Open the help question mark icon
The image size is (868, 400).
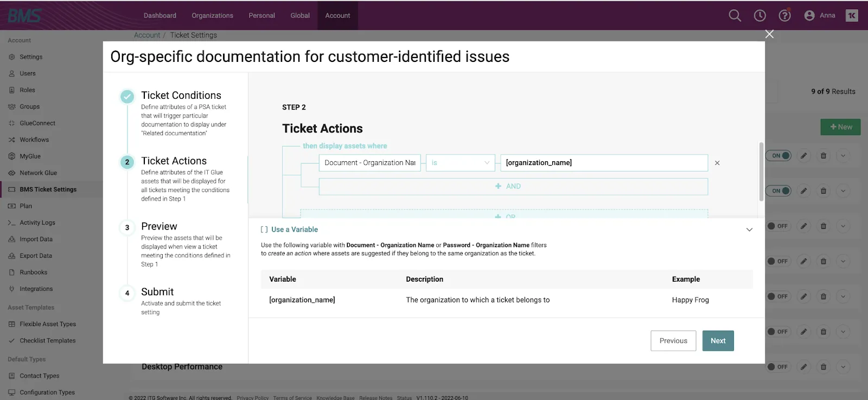784,16
